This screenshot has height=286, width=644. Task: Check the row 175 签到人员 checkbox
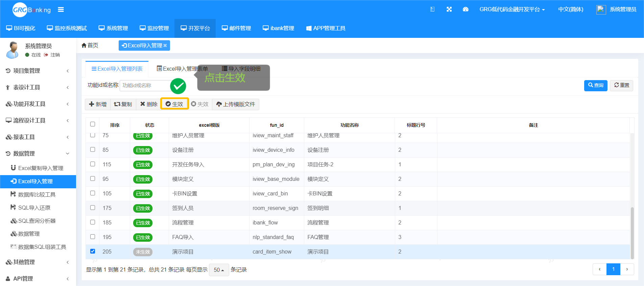point(93,208)
